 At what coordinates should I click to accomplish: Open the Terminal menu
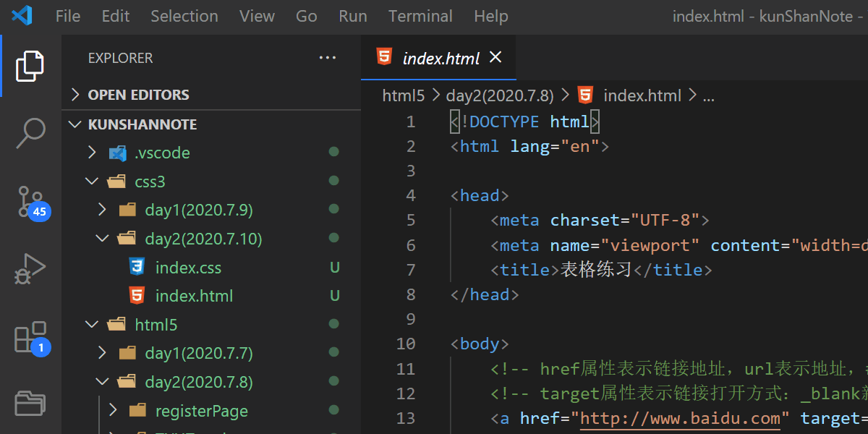[420, 16]
